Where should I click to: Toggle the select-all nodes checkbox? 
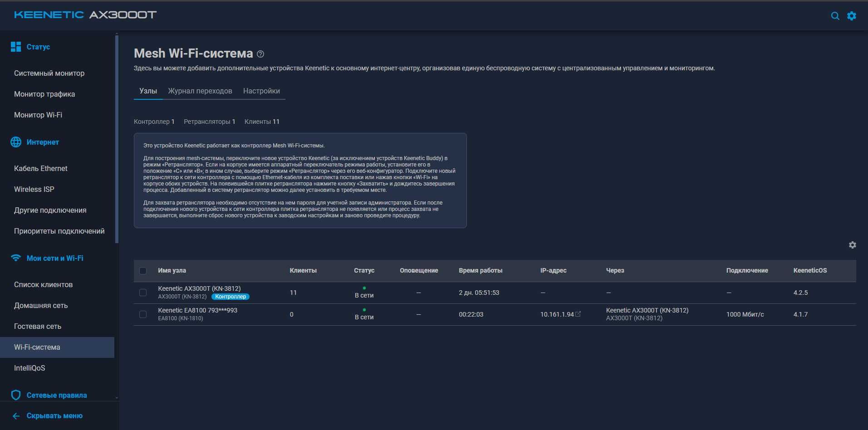point(143,271)
